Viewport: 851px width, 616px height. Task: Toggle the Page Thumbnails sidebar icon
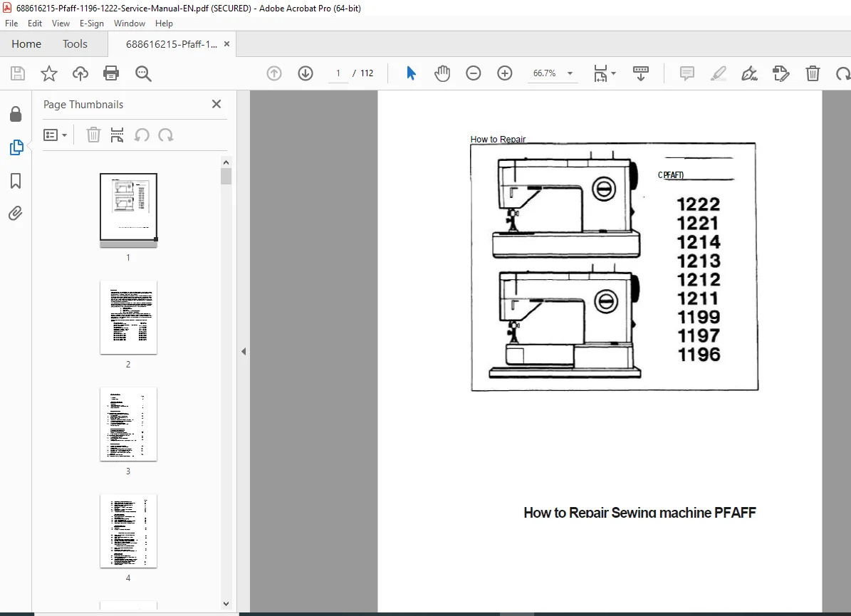(x=16, y=147)
